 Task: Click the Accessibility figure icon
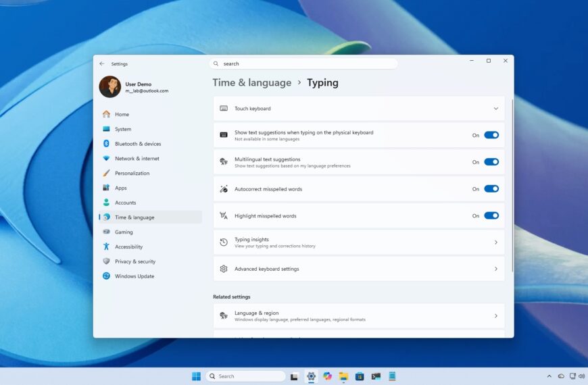[x=107, y=247]
